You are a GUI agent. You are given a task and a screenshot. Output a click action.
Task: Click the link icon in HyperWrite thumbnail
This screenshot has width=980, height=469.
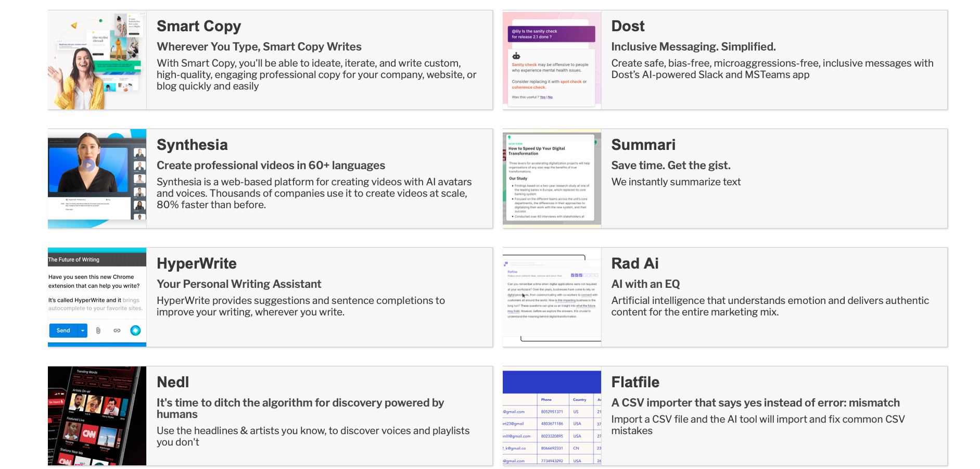coord(117,331)
